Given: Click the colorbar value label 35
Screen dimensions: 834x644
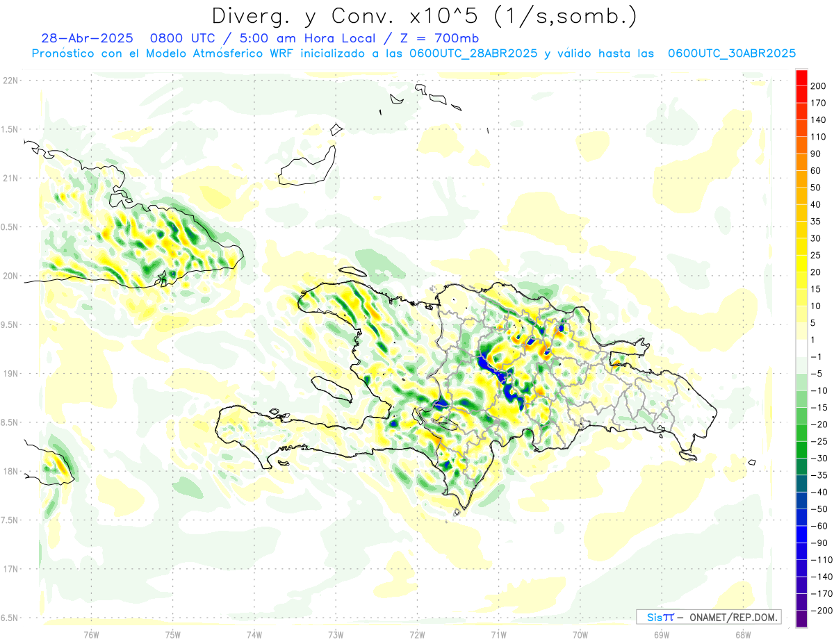Looking at the screenshot, I should click(x=815, y=222).
